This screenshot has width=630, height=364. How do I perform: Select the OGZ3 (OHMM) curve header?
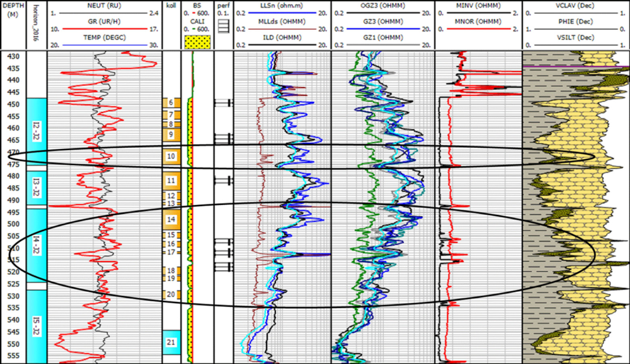[382, 6]
